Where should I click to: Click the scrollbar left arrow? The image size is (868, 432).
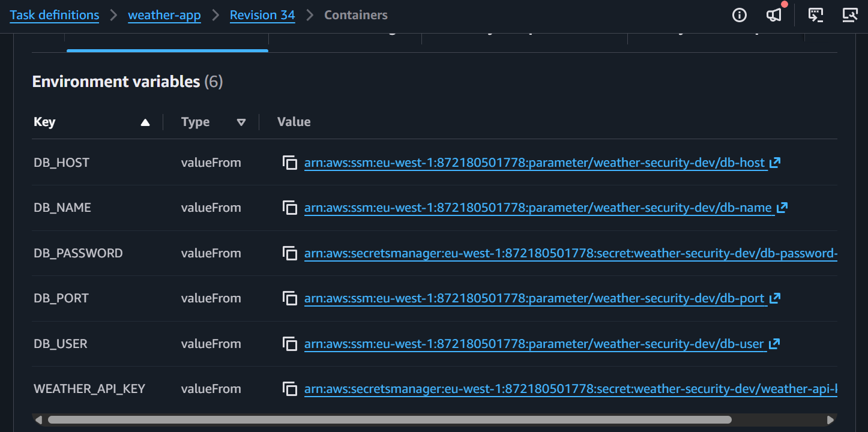pyautogui.click(x=38, y=420)
